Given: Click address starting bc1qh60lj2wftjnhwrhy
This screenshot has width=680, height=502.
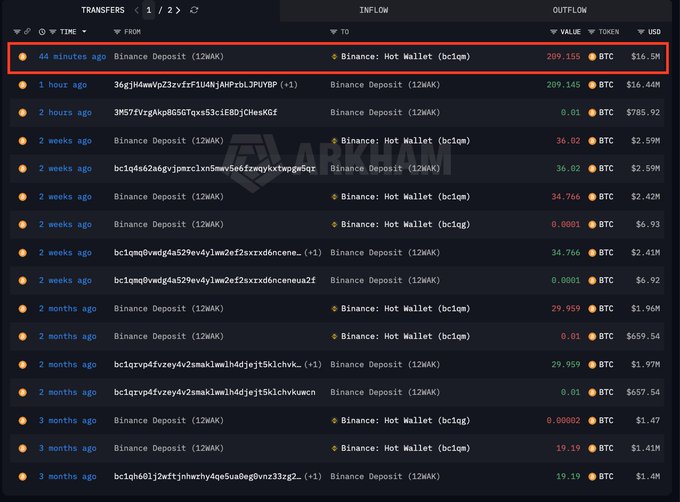Looking at the screenshot, I should (x=207, y=476).
